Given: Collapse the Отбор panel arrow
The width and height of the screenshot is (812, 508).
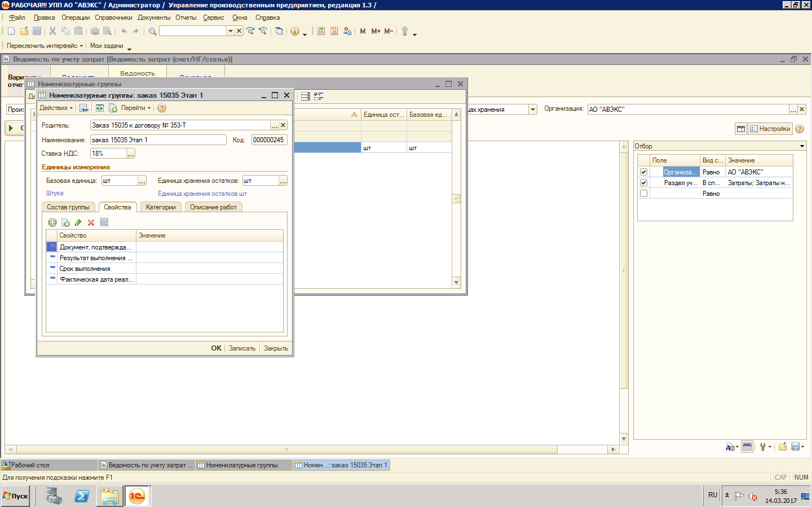Looking at the screenshot, I should (802, 146).
